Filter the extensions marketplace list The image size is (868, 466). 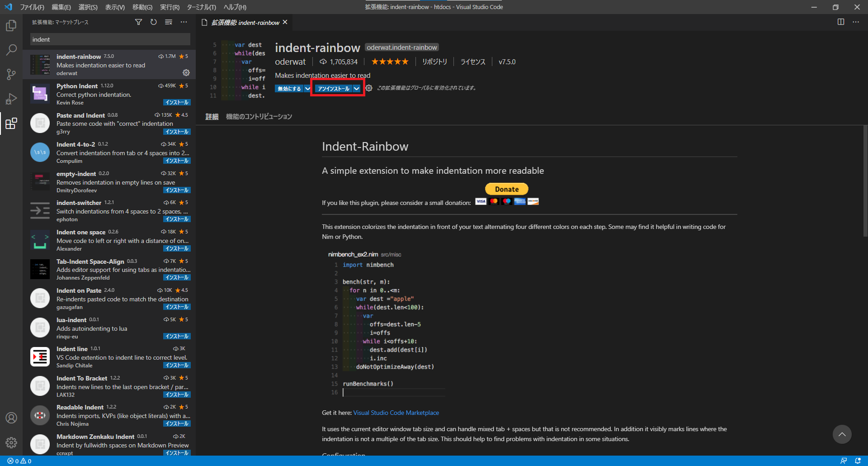point(138,22)
